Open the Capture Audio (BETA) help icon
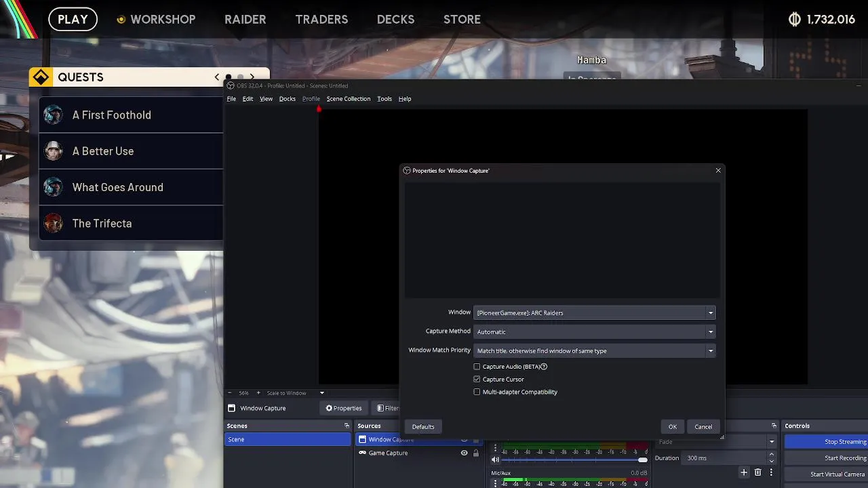The height and width of the screenshot is (488, 868). 544,367
